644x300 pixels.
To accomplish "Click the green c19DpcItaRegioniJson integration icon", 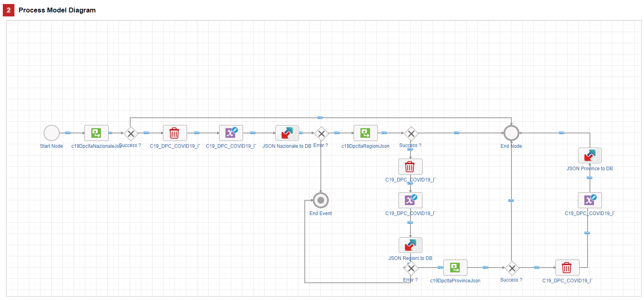I will tap(365, 133).
